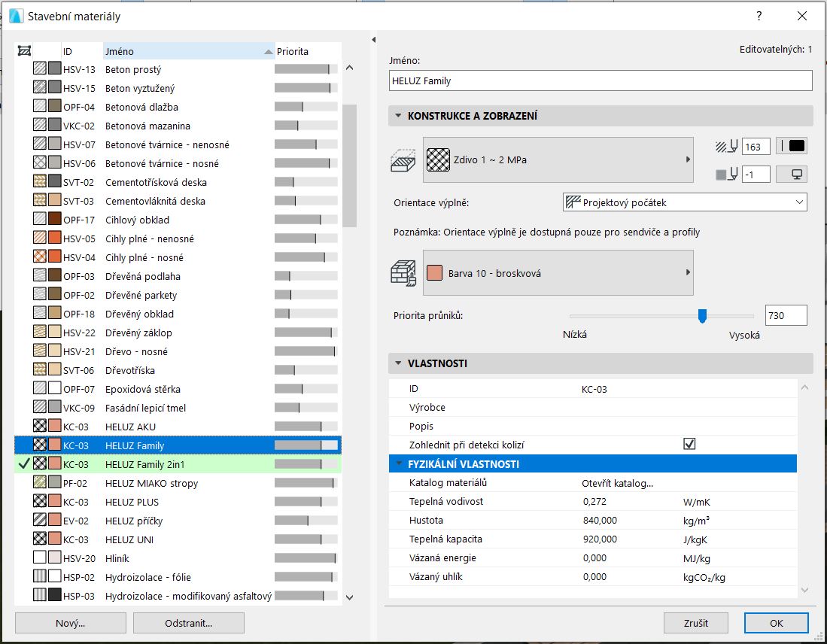Click the orange surface swatch of Cihly plné - nenosné

click(x=54, y=238)
